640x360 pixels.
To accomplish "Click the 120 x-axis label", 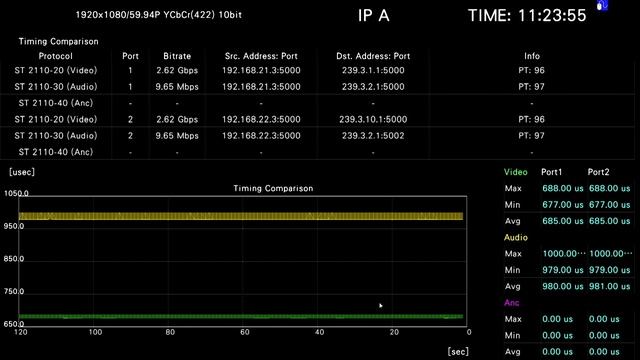I will coord(21,332).
